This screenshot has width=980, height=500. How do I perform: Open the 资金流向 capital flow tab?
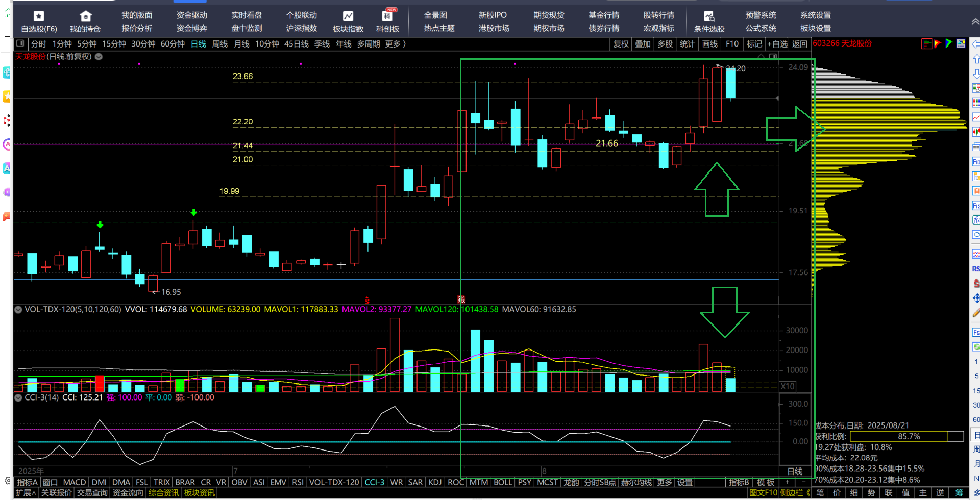[x=128, y=493]
